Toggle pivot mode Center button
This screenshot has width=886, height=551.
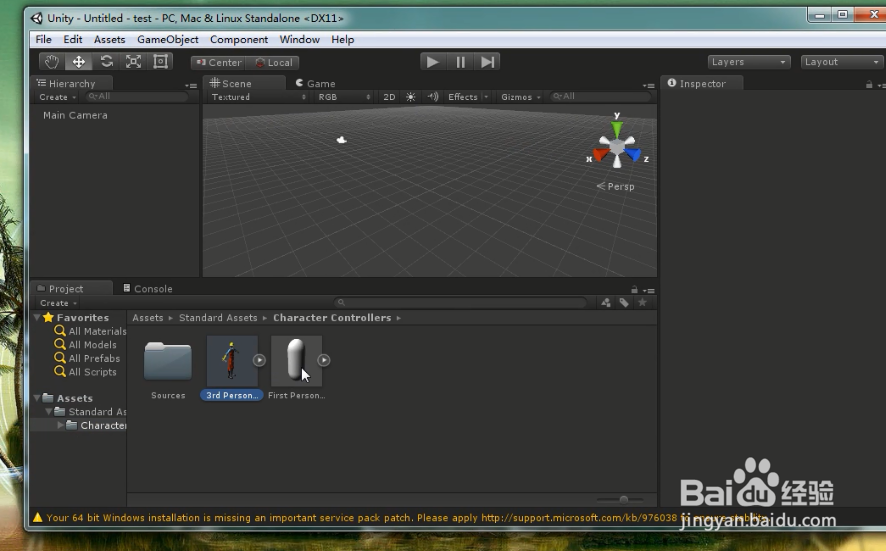[x=219, y=63]
